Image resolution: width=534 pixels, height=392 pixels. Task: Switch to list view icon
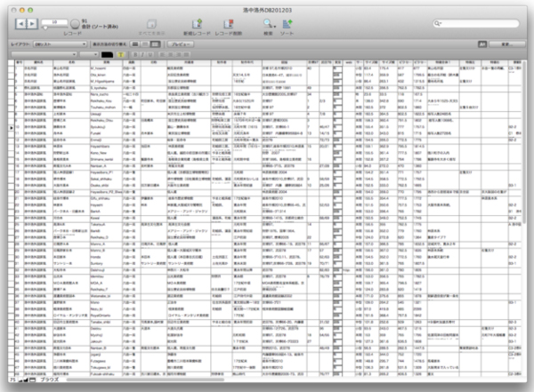click(145, 44)
